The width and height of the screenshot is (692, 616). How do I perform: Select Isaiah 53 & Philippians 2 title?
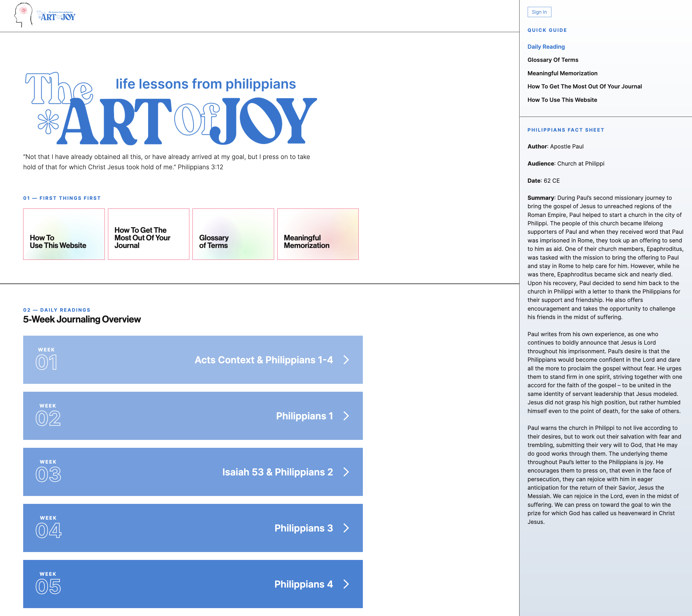pyautogui.click(x=278, y=472)
